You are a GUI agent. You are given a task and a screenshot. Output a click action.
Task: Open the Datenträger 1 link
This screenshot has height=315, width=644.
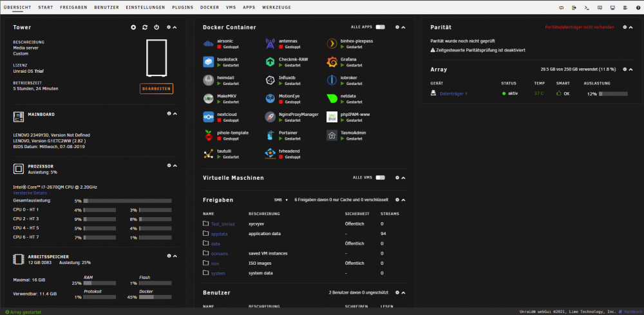[x=453, y=93]
